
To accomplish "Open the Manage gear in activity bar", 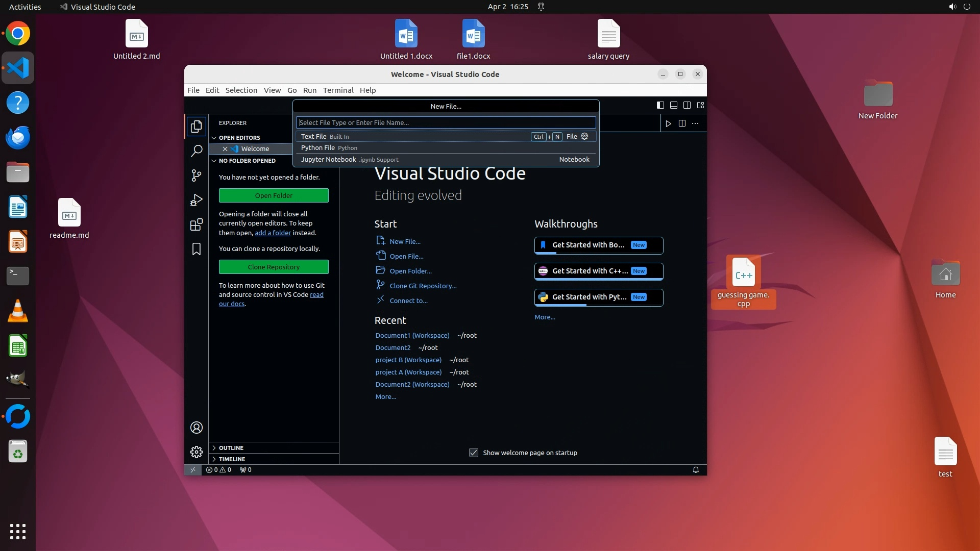I will (197, 452).
